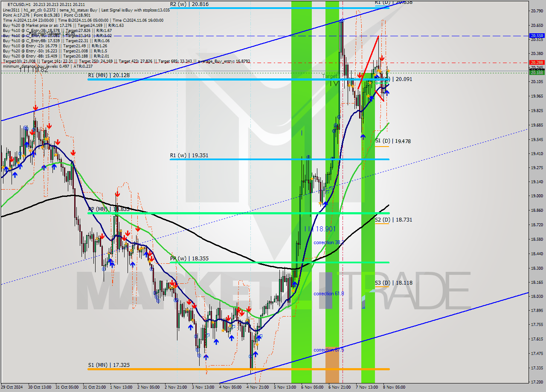Viewport: 546px width, 392px height.
Task: Click 20.790 on the price axis
Action: 537,11
